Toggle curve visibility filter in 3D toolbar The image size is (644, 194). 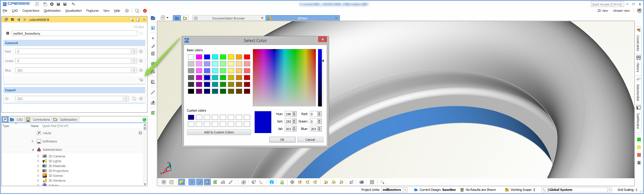[x=200, y=182]
